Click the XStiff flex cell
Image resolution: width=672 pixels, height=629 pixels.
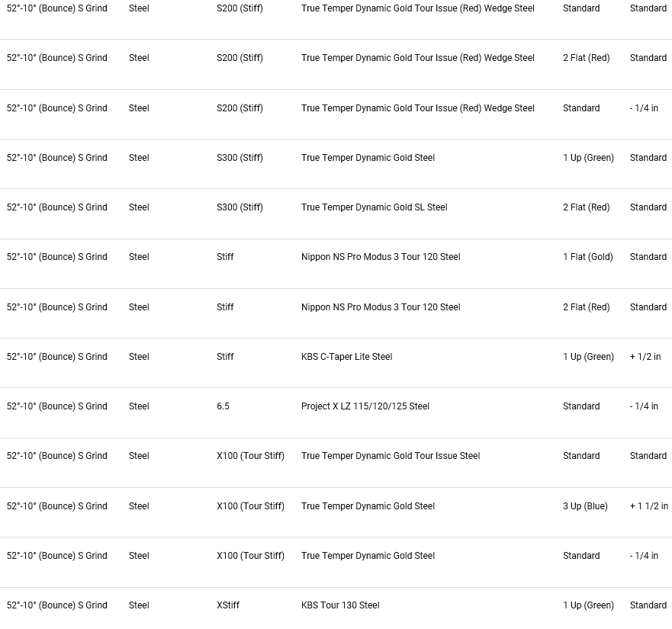227,605
